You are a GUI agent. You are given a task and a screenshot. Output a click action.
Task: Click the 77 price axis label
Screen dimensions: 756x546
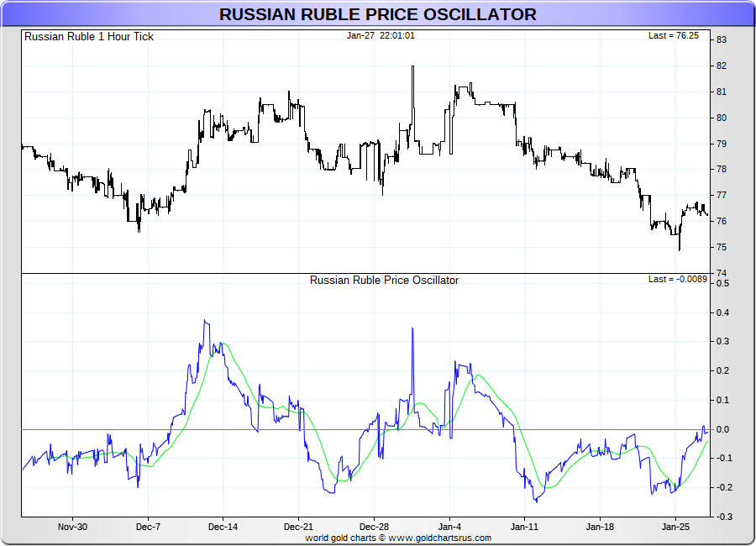click(722, 196)
